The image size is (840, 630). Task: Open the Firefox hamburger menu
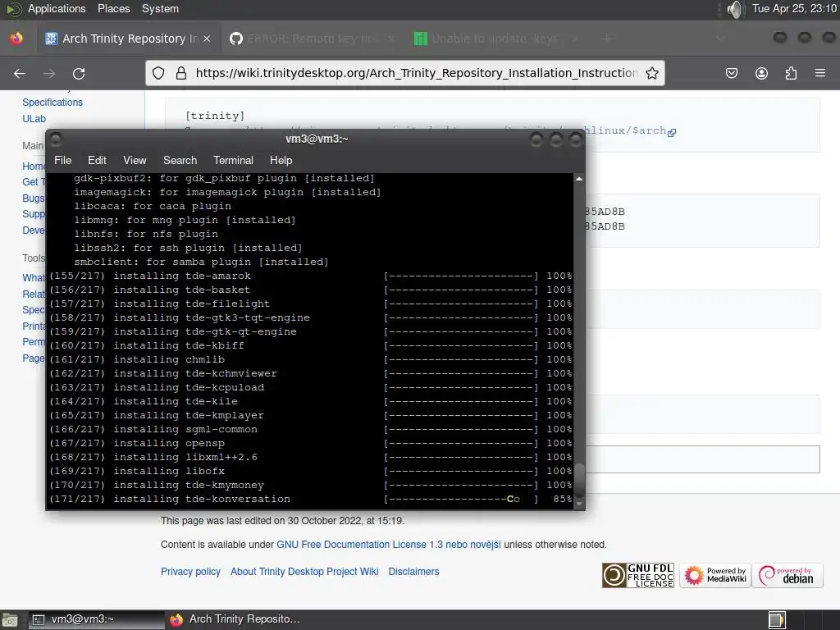820,73
